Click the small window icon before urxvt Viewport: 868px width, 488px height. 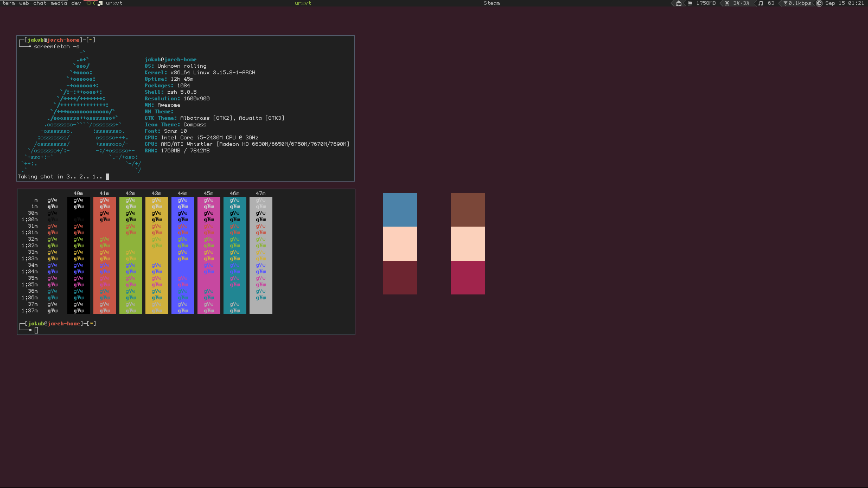100,3
